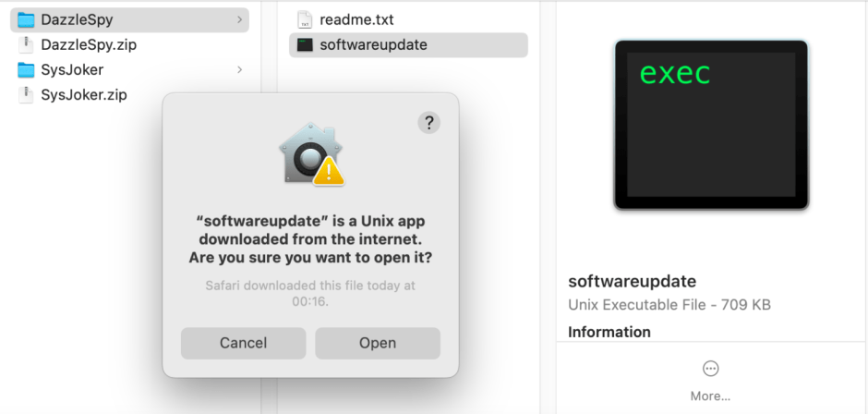The image size is (868, 414).
Task: Select the DazzleSpy.zip file name
Action: click(x=89, y=44)
